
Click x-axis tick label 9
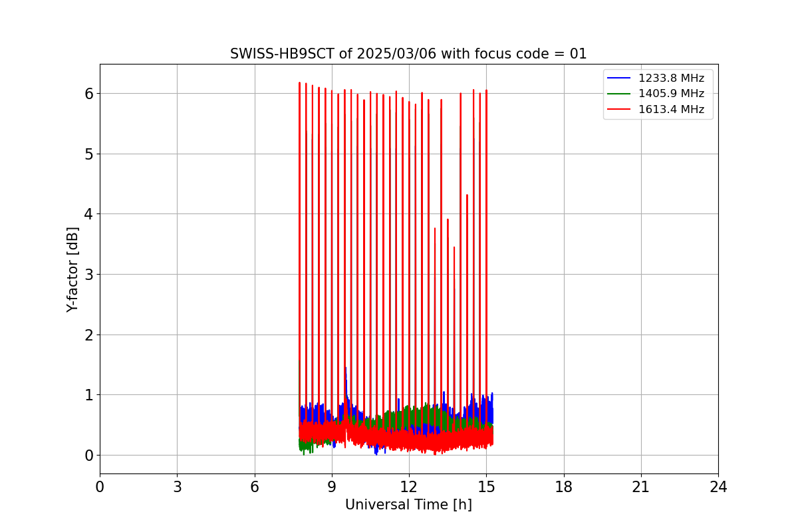pos(332,487)
